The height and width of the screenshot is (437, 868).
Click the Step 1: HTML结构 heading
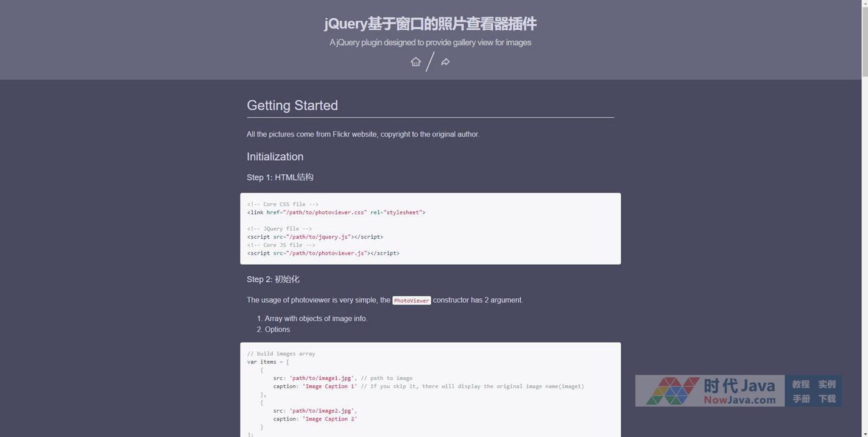pos(280,177)
